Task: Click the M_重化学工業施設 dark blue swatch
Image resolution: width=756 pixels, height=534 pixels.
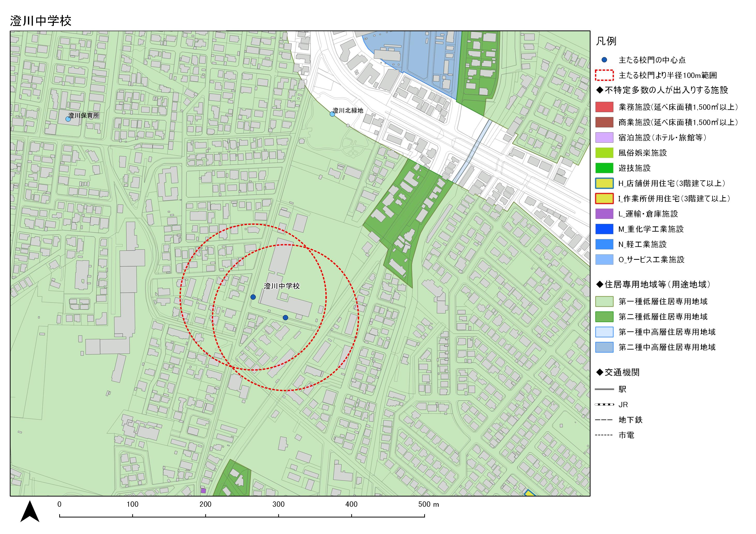Action: coord(604,229)
